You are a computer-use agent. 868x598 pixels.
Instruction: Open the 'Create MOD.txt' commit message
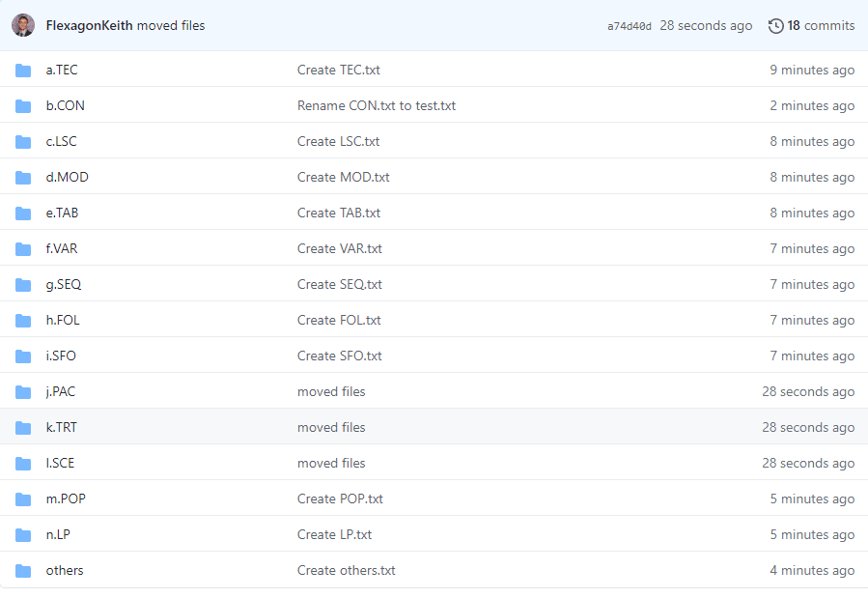click(343, 177)
